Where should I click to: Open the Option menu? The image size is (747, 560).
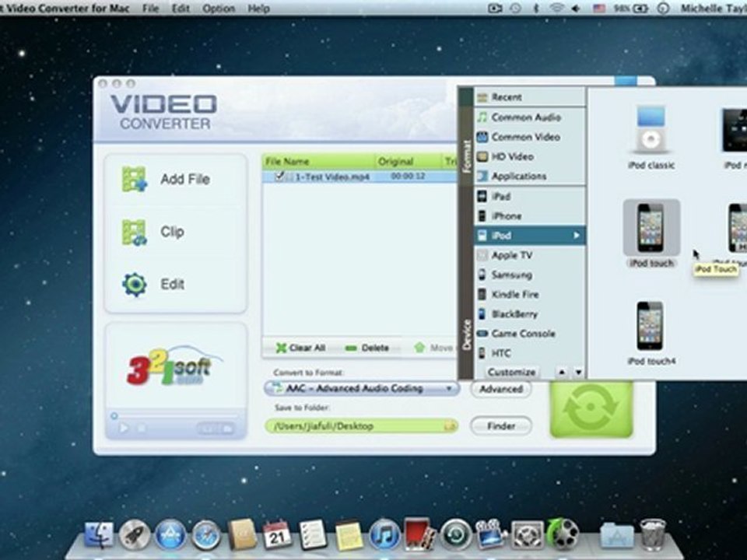(219, 9)
